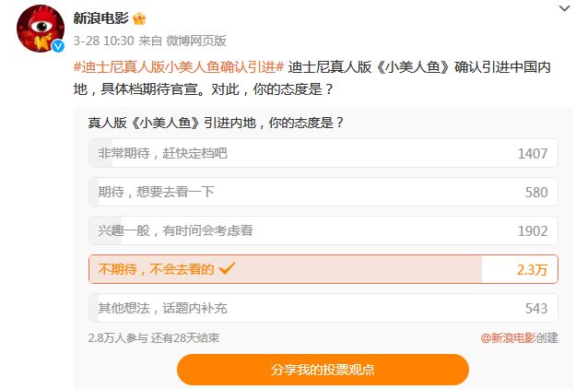The height and width of the screenshot is (389, 588).
Task: Select poll option 非常期待，赶快定档吧
Action: pyautogui.click(x=323, y=153)
